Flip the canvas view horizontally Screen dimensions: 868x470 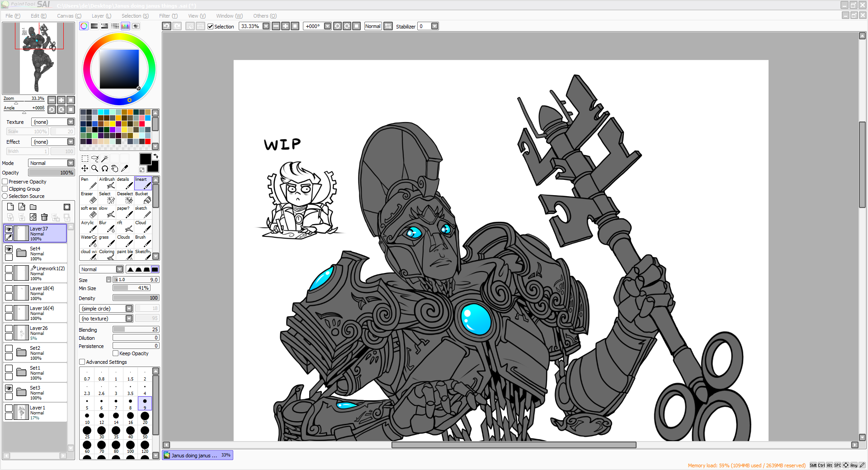pos(388,26)
